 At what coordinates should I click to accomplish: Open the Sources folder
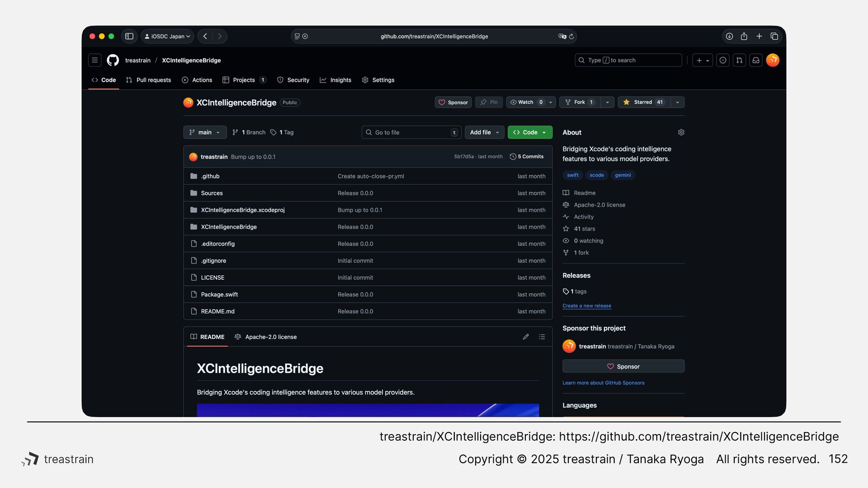pyautogui.click(x=212, y=193)
